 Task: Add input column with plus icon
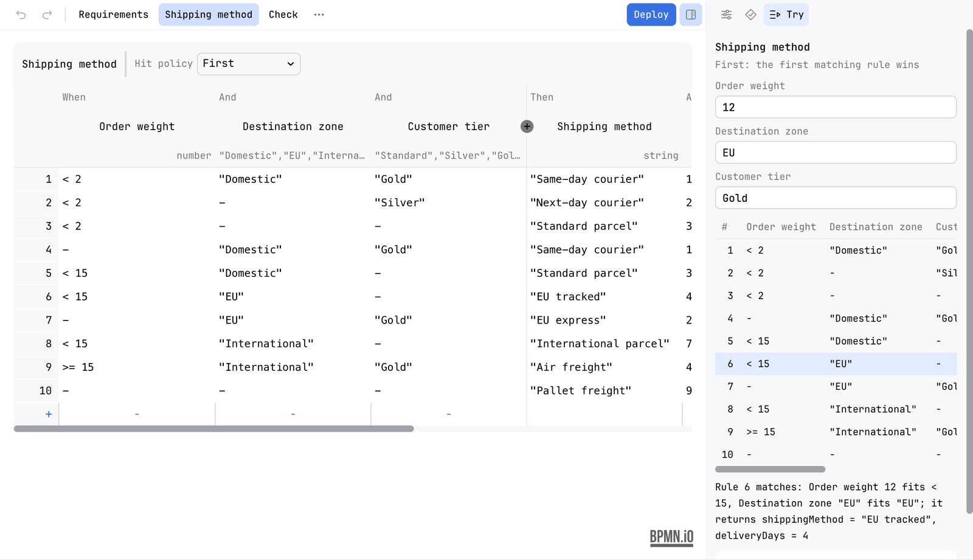pyautogui.click(x=527, y=126)
